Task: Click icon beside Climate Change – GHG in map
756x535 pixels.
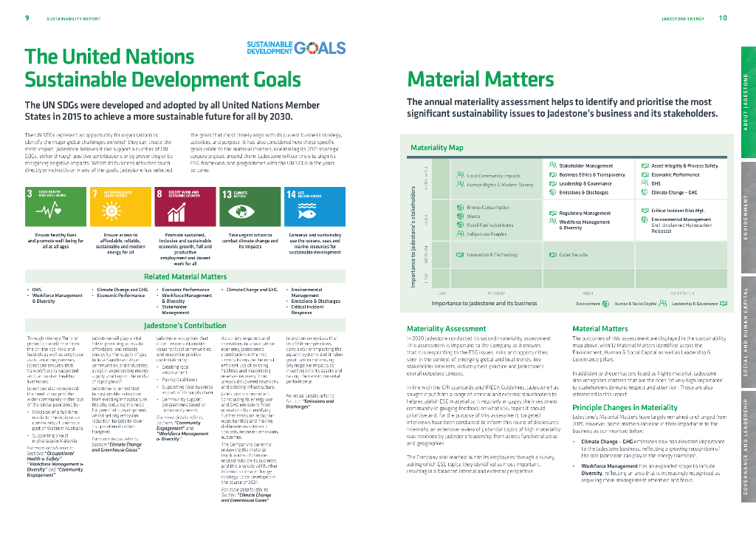Action: coord(645,192)
